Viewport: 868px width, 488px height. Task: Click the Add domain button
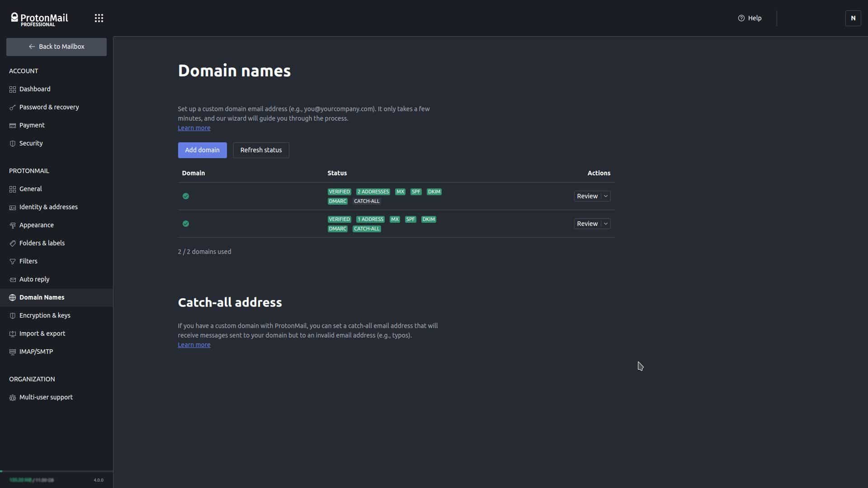click(202, 150)
